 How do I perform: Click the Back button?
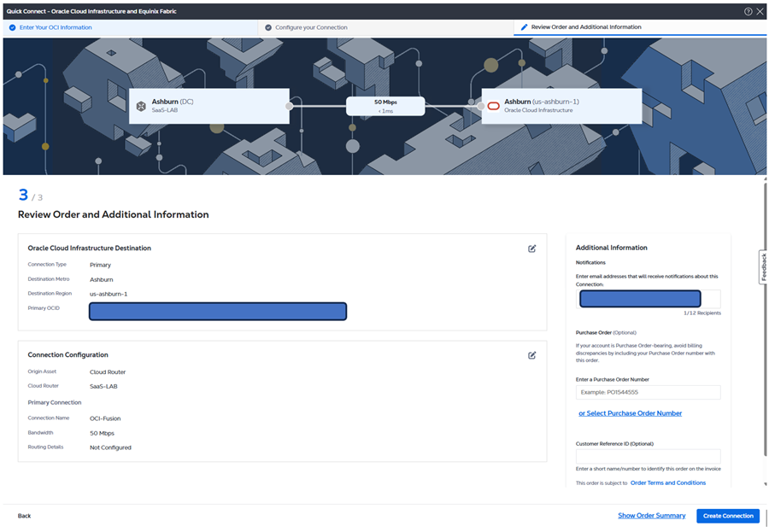(x=24, y=516)
